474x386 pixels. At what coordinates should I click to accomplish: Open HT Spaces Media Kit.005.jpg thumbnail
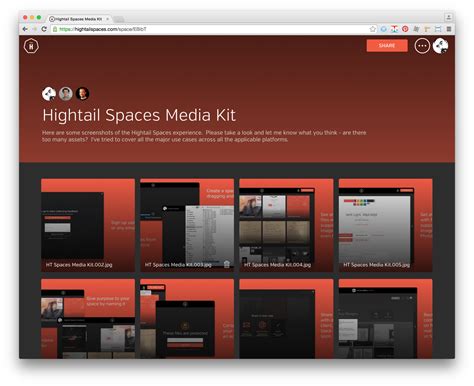coord(385,225)
